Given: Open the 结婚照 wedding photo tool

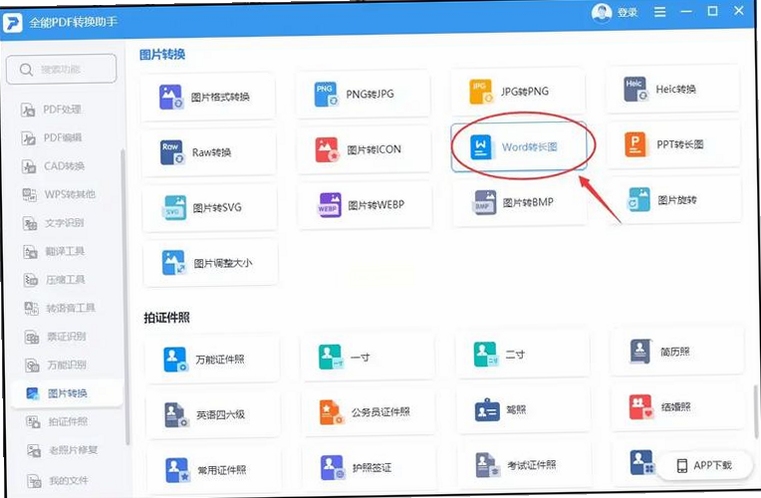Looking at the screenshot, I should coord(678,407).
